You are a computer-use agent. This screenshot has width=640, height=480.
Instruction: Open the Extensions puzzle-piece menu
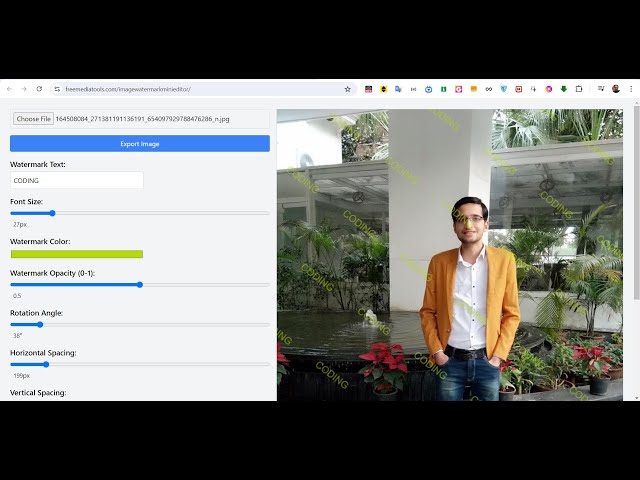coord(578,89)
